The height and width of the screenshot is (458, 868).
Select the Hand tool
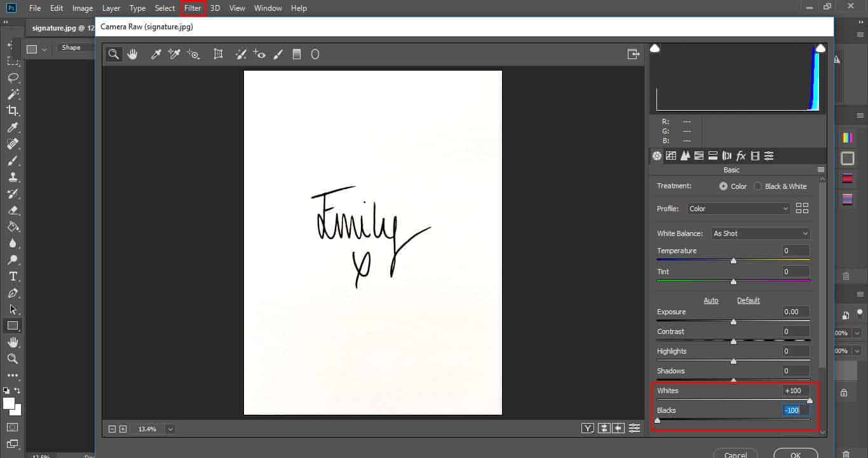point(132,54)
